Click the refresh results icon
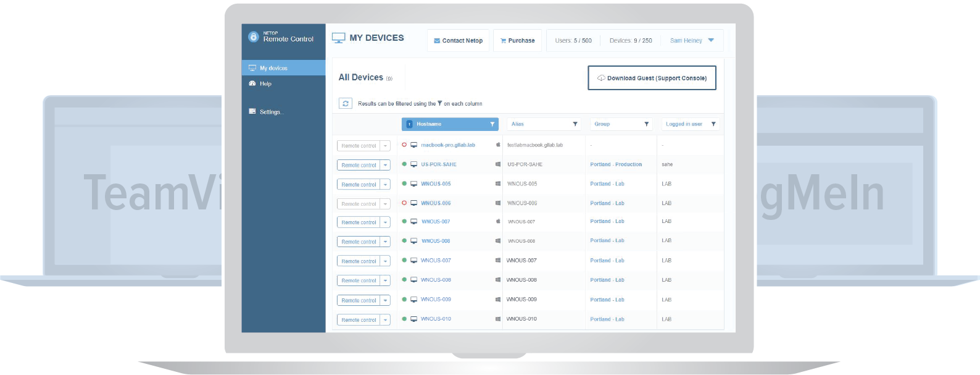 pos(346,104)
